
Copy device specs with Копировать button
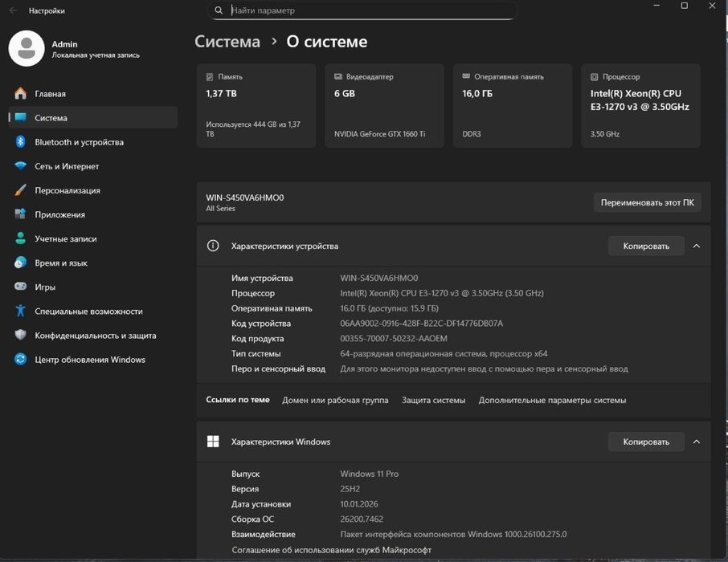click(646, 246)
